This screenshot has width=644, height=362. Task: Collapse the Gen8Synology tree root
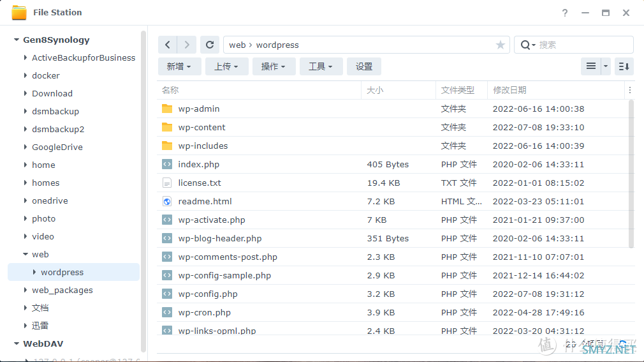pos(17,40)
